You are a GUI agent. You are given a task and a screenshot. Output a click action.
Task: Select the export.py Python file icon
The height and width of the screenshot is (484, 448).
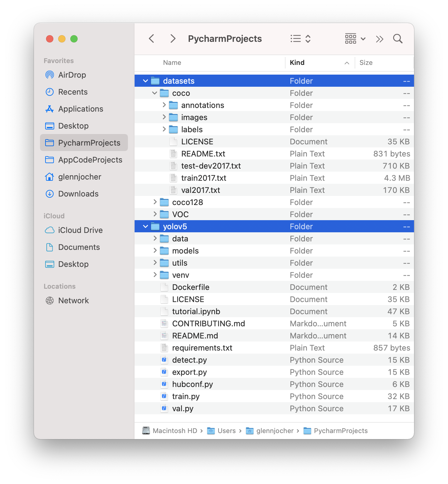[x=164, y=372]
